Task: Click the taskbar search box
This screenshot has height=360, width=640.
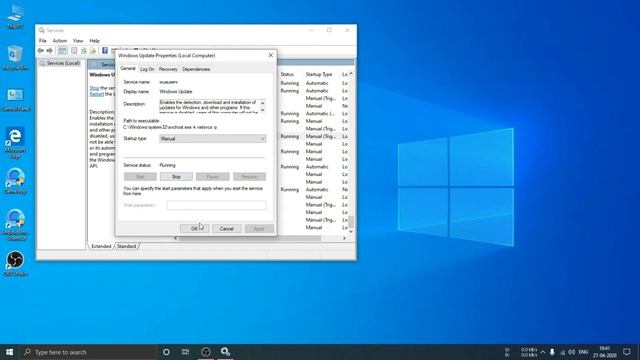Action: pyautogui.click(x=88, y=352)
